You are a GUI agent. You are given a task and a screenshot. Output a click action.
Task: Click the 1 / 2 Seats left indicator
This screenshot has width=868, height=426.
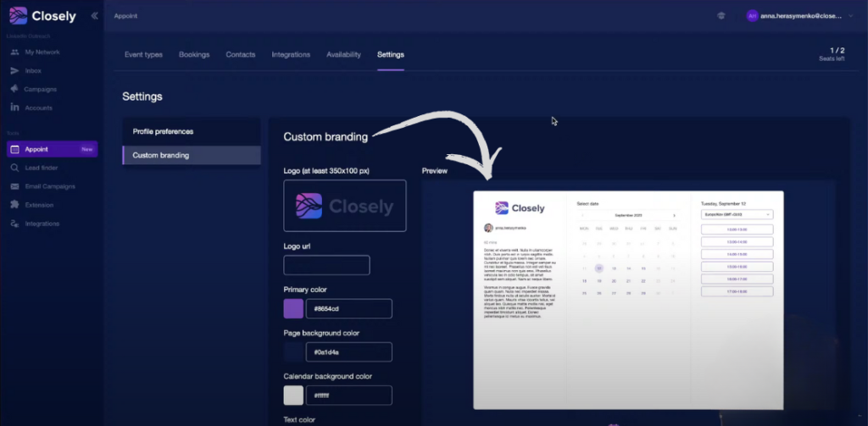coord(832,54)
